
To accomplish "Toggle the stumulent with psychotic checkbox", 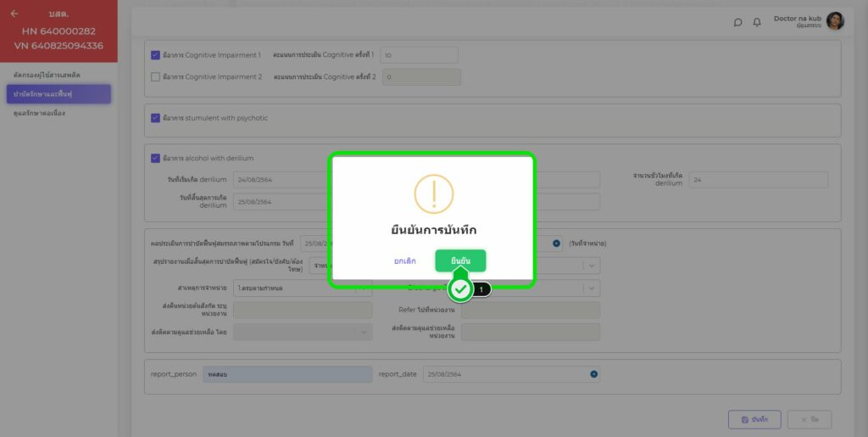I will [155, 118].
